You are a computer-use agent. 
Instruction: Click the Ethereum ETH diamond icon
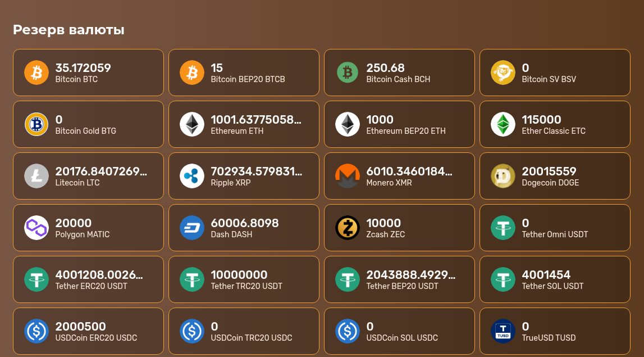coord(192,124)
